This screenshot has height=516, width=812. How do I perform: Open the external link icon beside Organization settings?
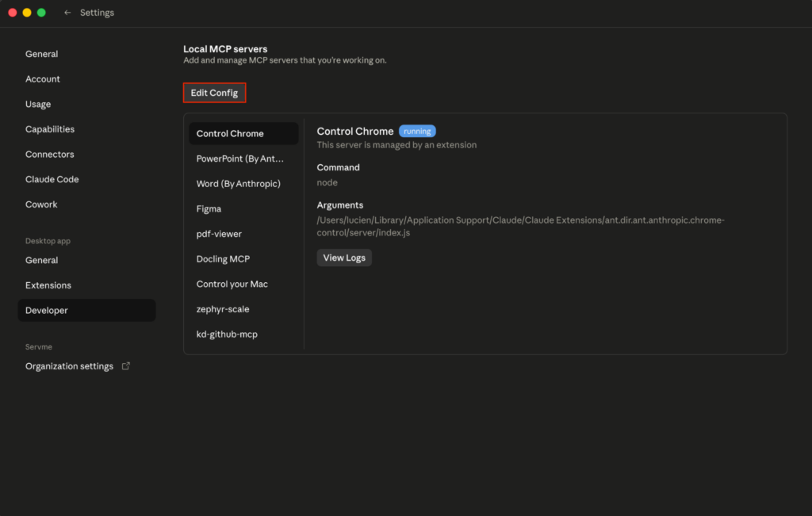point(126,366)
